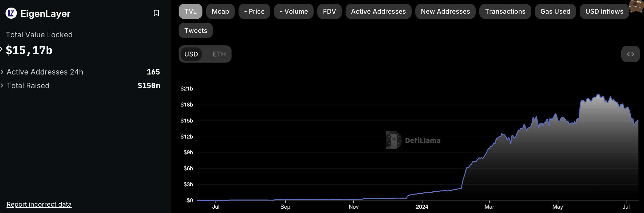Click the $21b y-axis label
The width and height of the screenshot is (644, 213).
click(187, 89)
